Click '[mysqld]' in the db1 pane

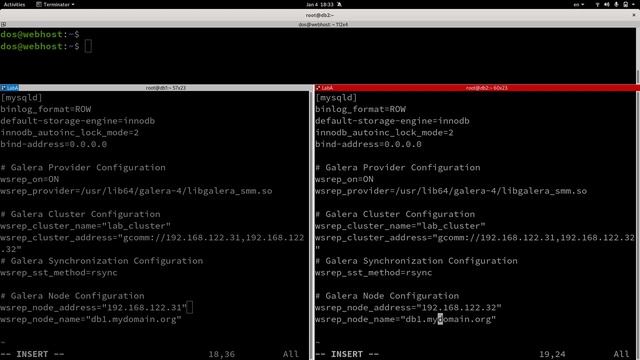click(21, 98)
